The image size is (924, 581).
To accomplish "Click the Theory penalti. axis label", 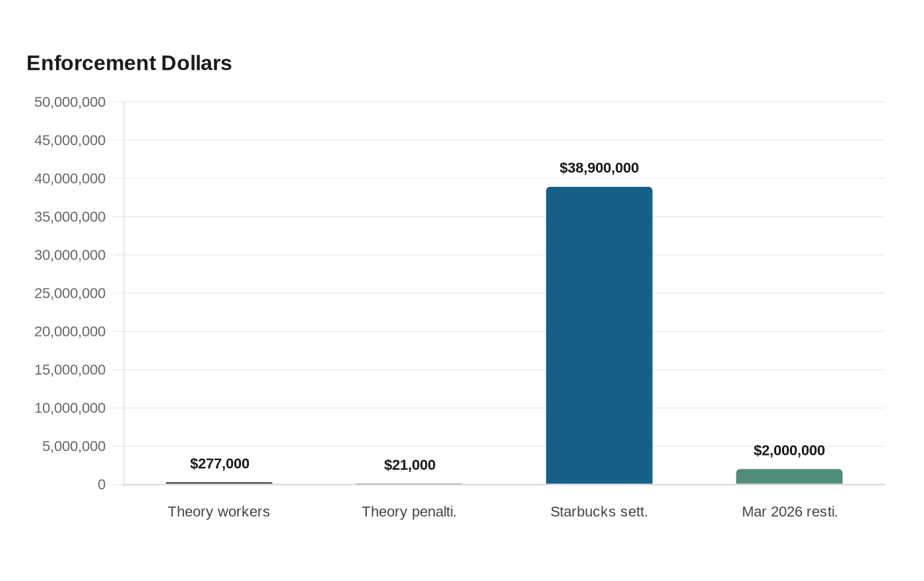I will coord(409,512).
